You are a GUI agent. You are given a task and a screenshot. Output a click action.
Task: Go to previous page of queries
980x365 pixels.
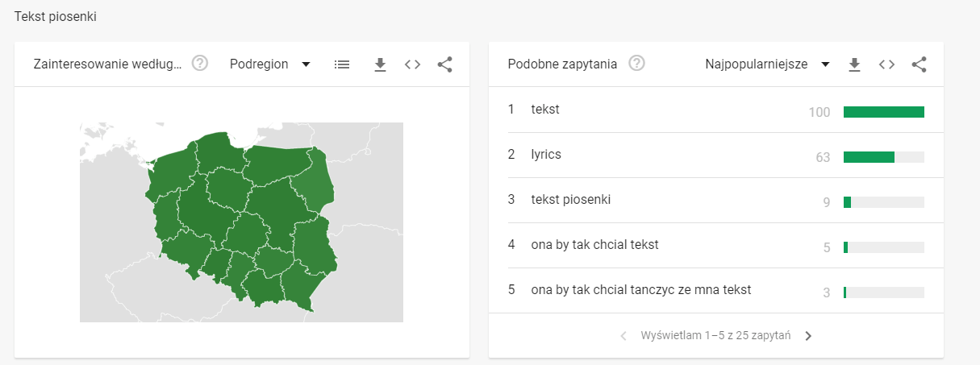(x=623, y=335)
